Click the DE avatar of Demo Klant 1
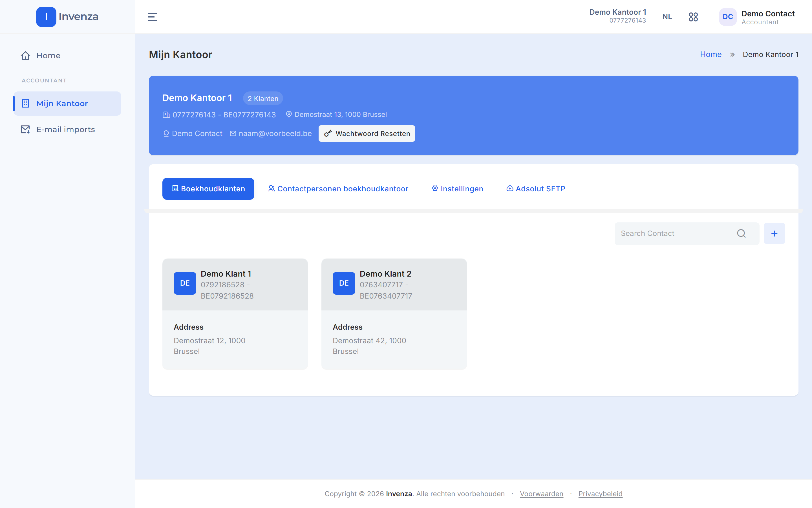 (x=185, y=283)
